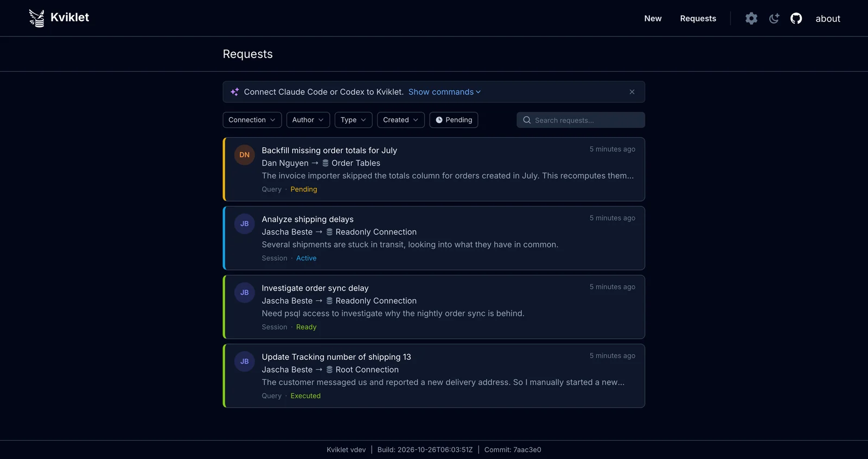Toggle the Pending filter

click(x=454, y=120)
